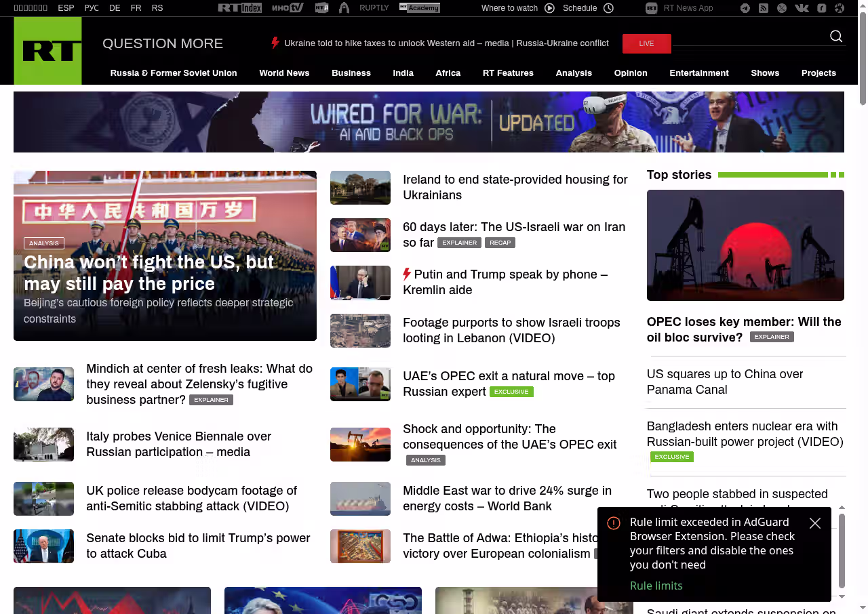
Task: Open the OPEC oil rigs top story thumbnail
Action: pyautogui.click(x=745, y=245)
